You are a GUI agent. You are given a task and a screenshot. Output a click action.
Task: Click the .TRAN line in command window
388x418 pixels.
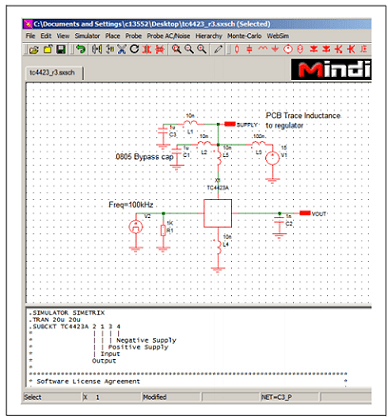point(54,319)
